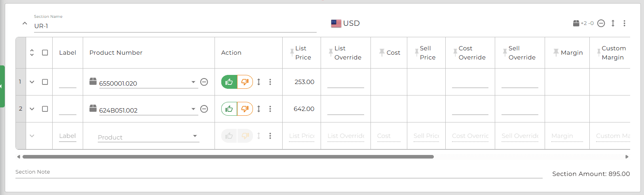Check the row 2 checkbox
Viewport: 644px width, 195px height.
click(45, 109)
